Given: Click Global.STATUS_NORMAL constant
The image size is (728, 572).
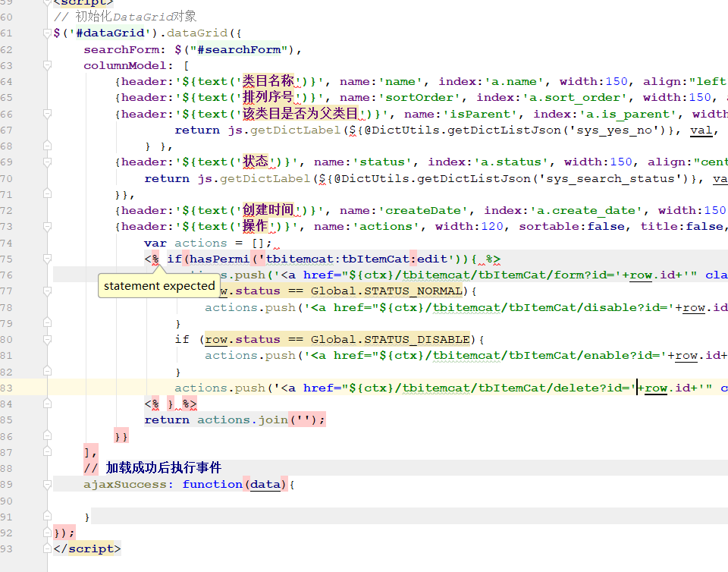Looking at the screenshot, I should click(x=386, y=291).
